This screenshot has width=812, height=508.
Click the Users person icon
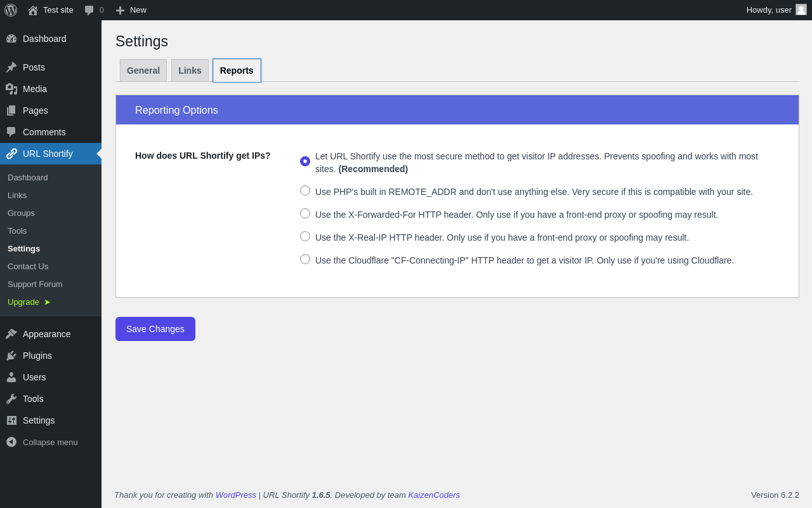[x=11, y=377]
